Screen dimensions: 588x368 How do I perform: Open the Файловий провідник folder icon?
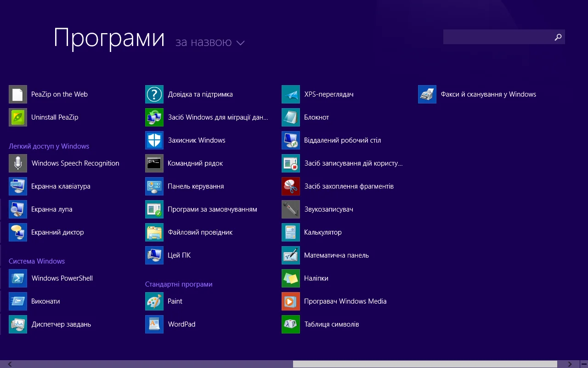coord(154,232)
